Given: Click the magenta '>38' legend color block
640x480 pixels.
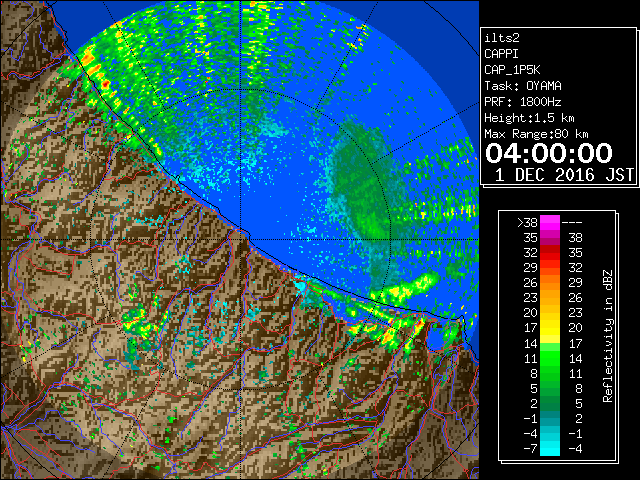Looking at the screenshot, I should click(x=550, y=222).
